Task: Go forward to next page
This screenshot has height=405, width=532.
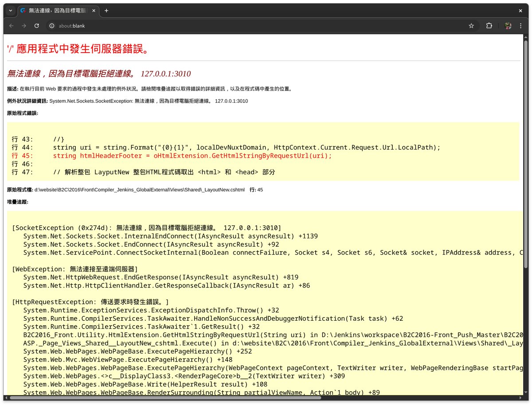Action: [x=24, y=26]
